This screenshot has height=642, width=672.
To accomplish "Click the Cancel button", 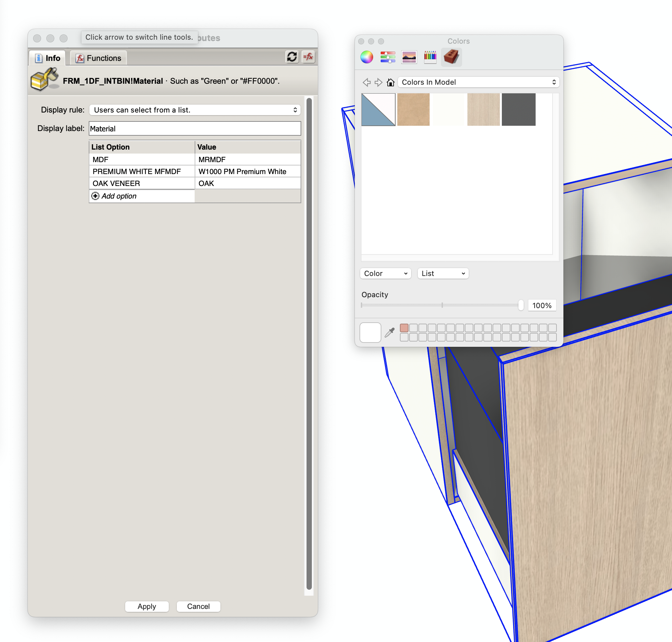I will pyautogui.click(x=198, y=606).
